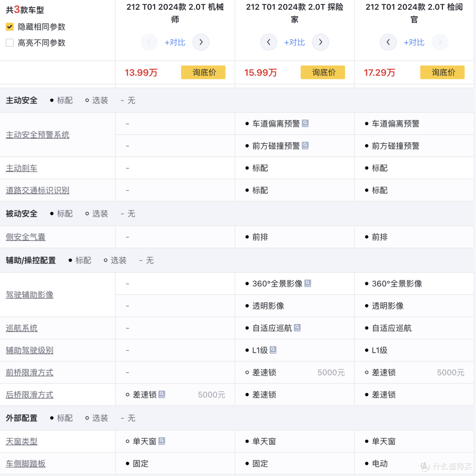Click the previous arrow under 检阅官 model

click(x=388, y=42)
